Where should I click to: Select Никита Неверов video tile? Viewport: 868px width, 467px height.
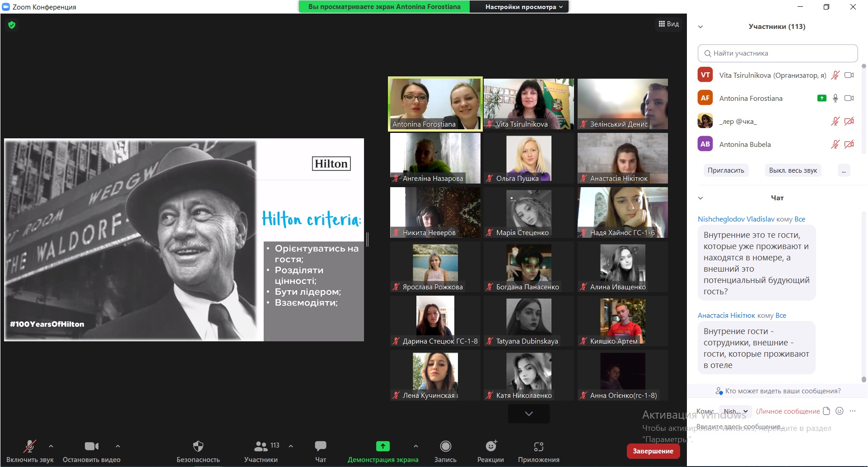click(435, 212)
